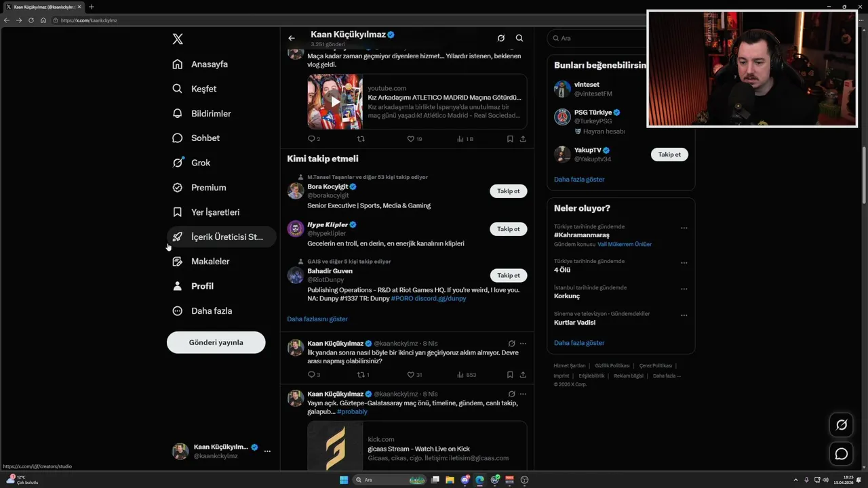The height and width of the screenshot is (488, 868).
Task: Play the Atletico Madrid YouTube video thumbnail
Action: tap(335, 102)
